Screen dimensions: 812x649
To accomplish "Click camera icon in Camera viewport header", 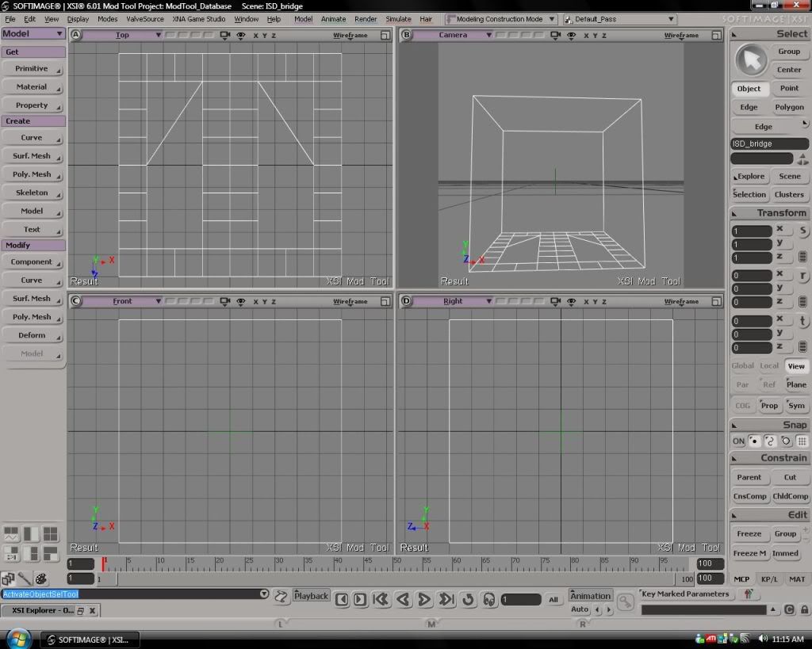I will coord(555,35).
